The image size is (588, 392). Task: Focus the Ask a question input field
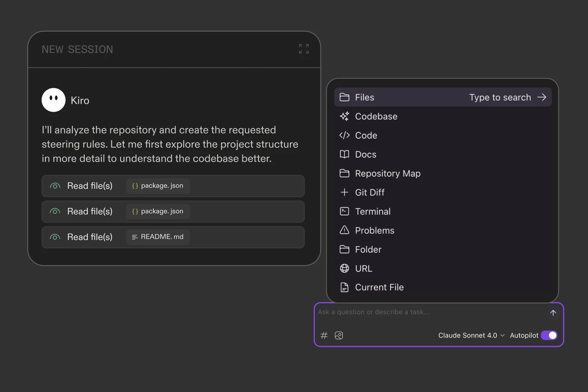[x=426, y=312]
